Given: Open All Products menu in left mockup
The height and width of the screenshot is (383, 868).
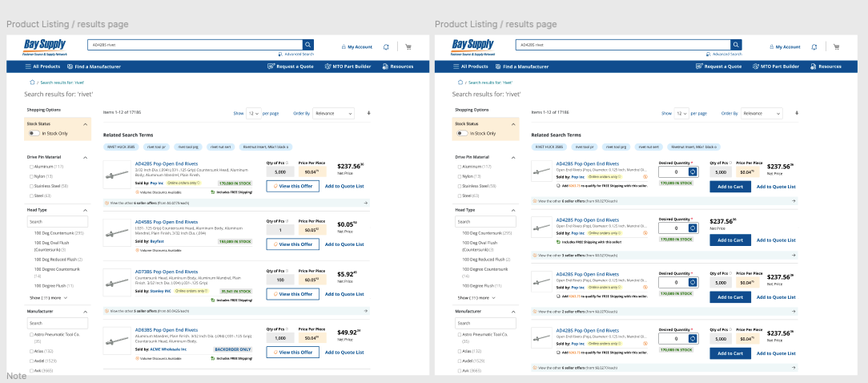Looking at the screenshot, I should (x=42, y=67).
